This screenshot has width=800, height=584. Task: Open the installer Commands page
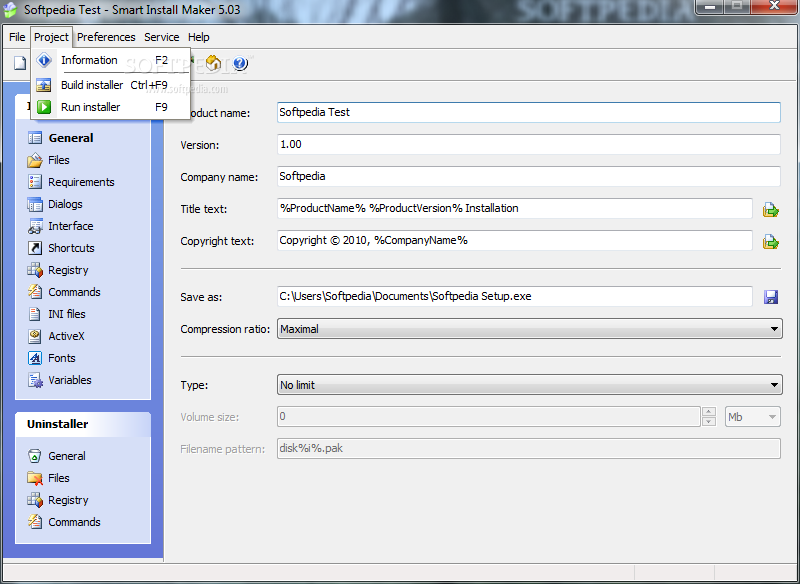click(74, 292)
